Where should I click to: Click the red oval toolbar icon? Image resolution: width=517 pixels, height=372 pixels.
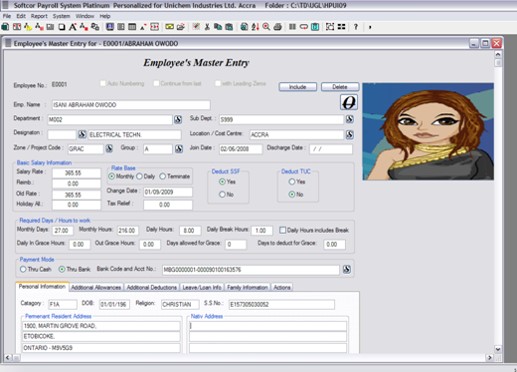click(x=304, y=27)
